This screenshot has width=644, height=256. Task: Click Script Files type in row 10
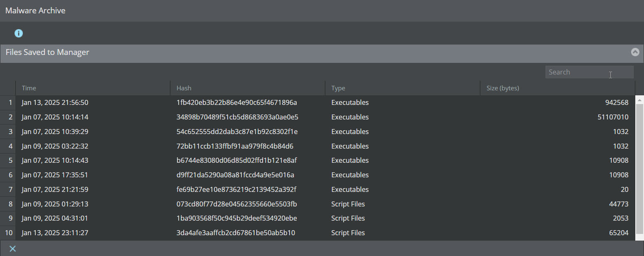click(348, 233)
